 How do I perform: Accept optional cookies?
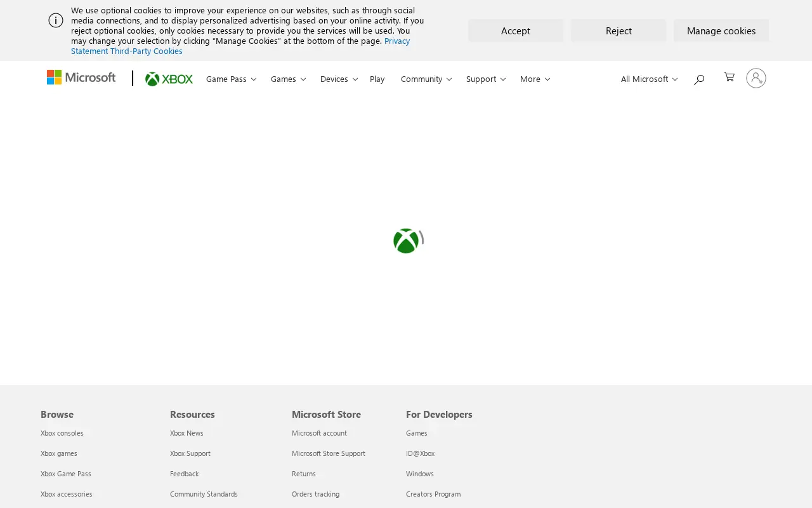pyautogui.click(x=516, y=30)
